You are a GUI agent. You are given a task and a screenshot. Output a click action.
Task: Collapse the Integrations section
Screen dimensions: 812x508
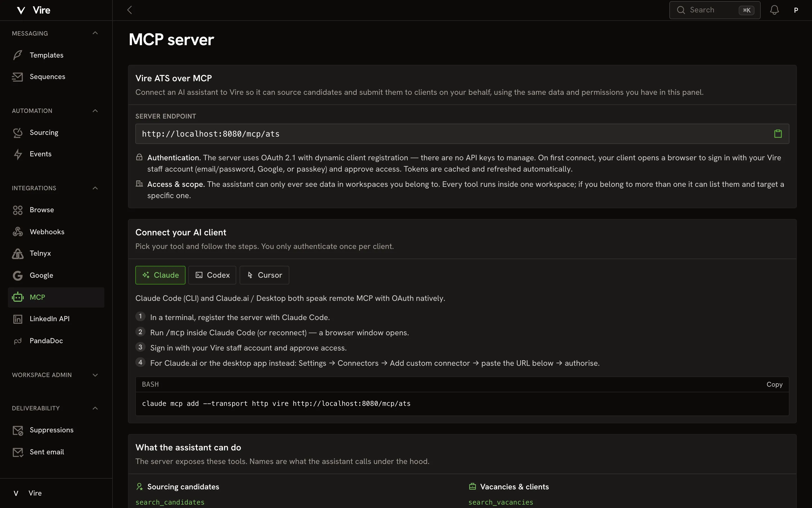(x=95, y=188)
